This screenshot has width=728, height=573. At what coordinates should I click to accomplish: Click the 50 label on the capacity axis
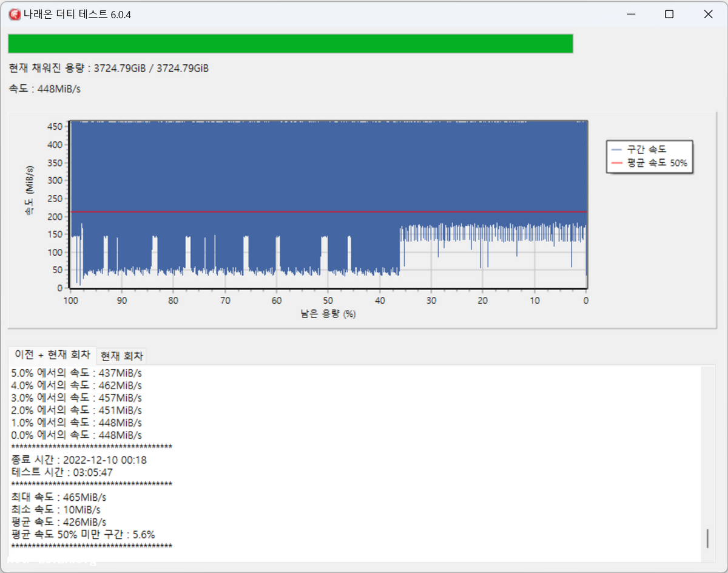pyautogui.click(x=328, y=300)
